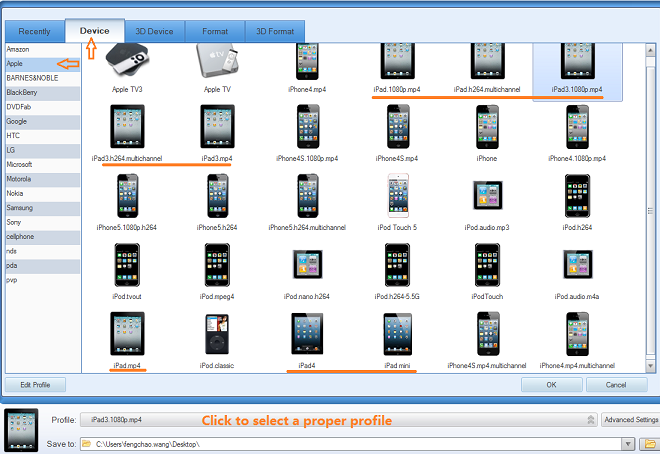Image resolution: width=660 pixels, height=454 pixels.
Task: Pick the plain iPhone profile
Action: pyautogui.click(x=487, y=127)
